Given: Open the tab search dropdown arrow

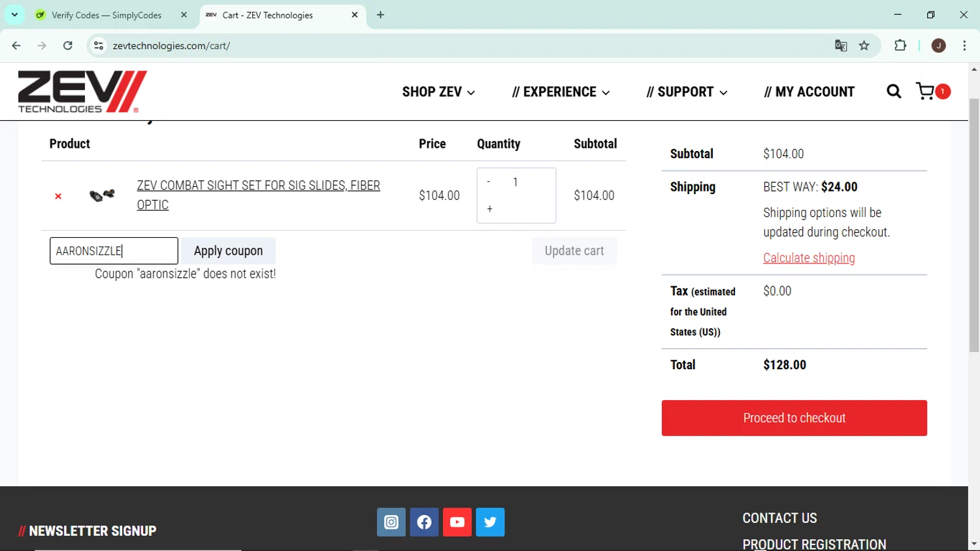Looking at the screenshot, I should click(14, 14).
